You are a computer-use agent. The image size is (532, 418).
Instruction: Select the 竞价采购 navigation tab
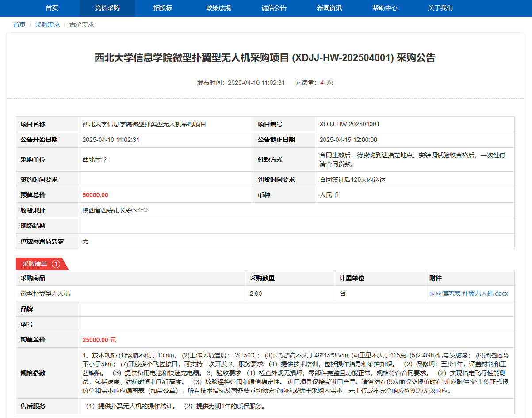coord(107,8)
